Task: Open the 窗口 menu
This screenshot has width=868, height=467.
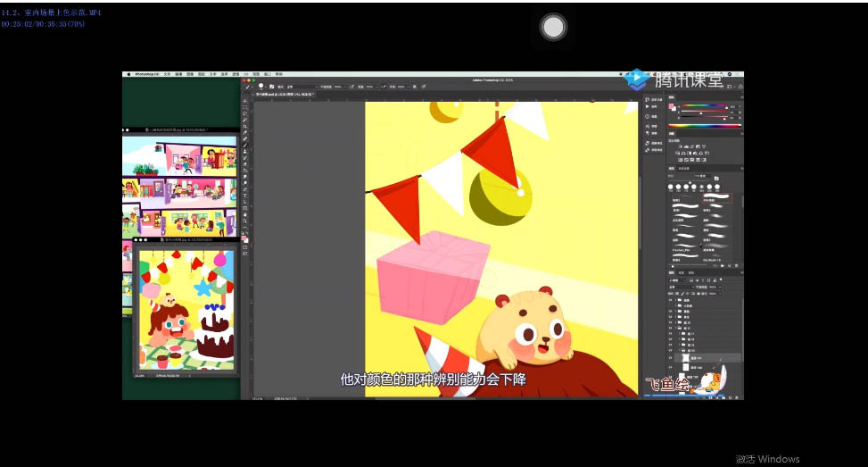Action: (268, 74)
